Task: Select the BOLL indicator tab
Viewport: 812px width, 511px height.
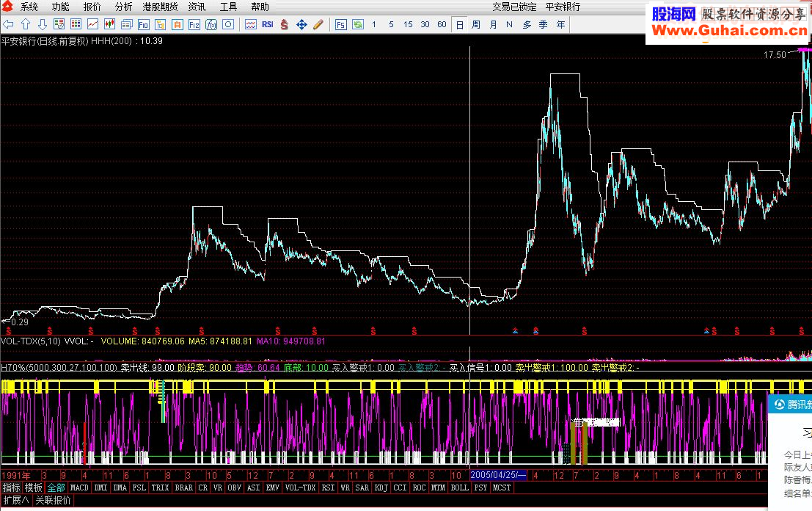Action: tap(459, 488)
